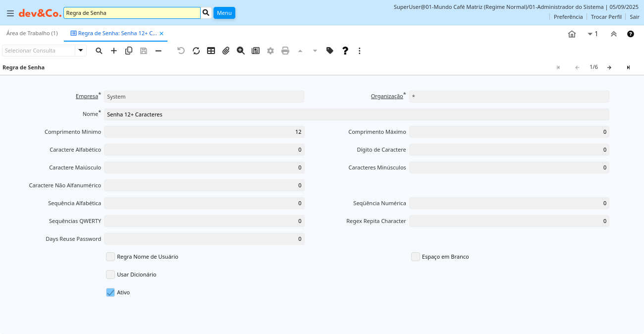Click the Comprimento Mínimo field
Image resolution: width=644 pixels, height=334 pixels.
point(204,132)
